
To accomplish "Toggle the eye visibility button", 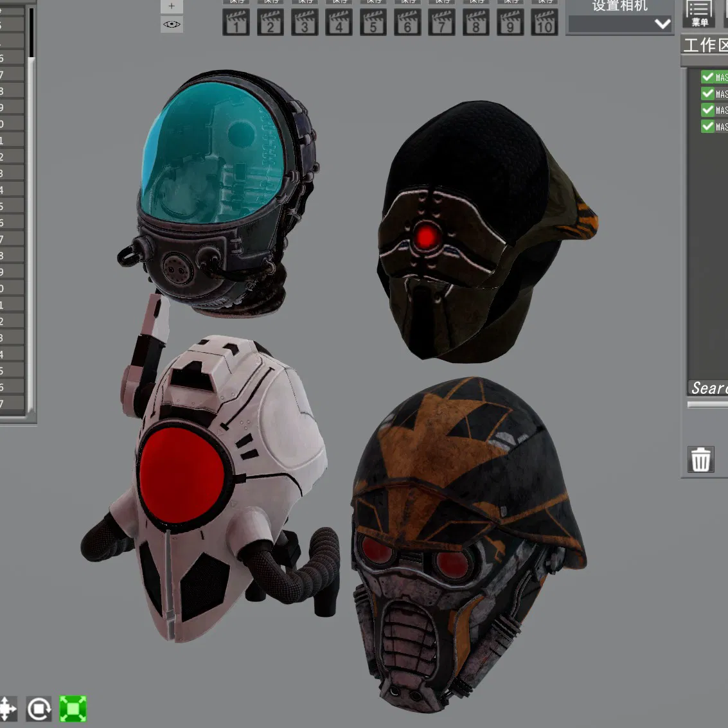I will tap(172, 24).
